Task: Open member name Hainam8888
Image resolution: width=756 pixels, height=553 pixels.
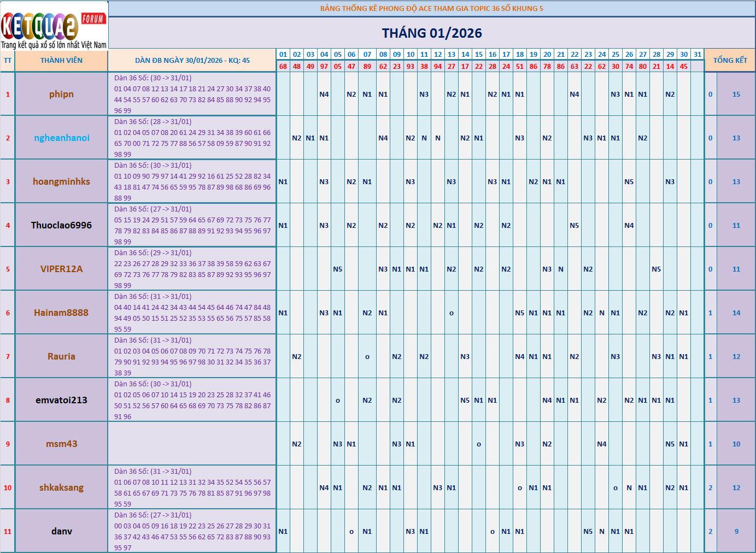Action: tap(61, 313)
